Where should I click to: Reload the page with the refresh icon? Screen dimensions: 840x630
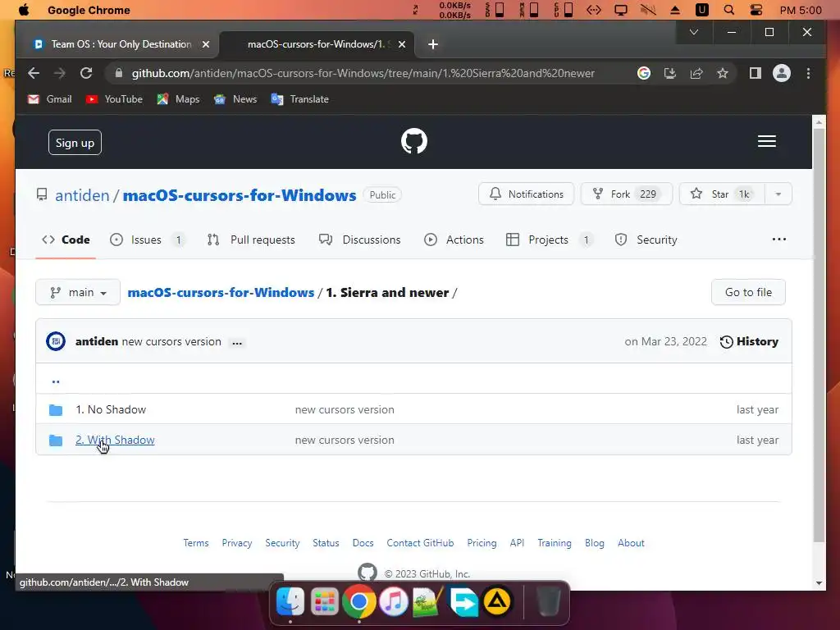pos(86,73)
